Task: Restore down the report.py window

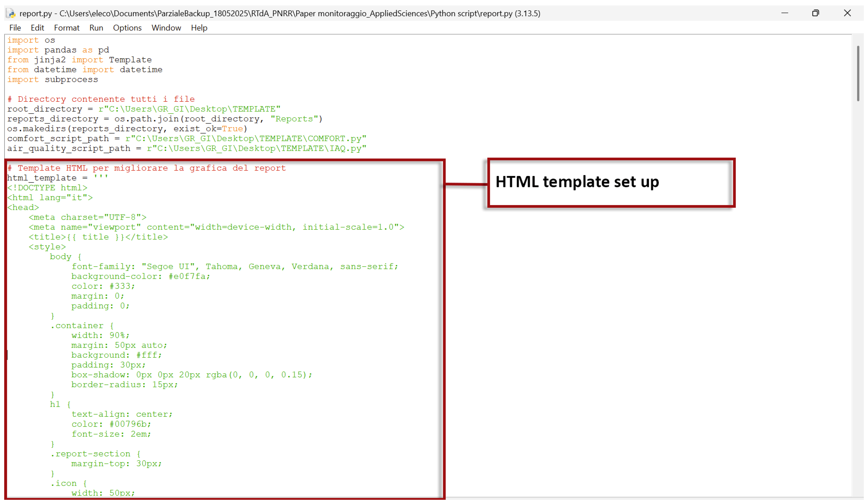Action: coord(815,13)
